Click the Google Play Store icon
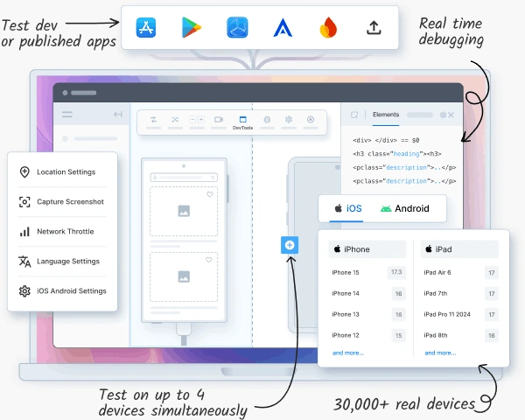The image size is (525, 420). pos(191,27)
